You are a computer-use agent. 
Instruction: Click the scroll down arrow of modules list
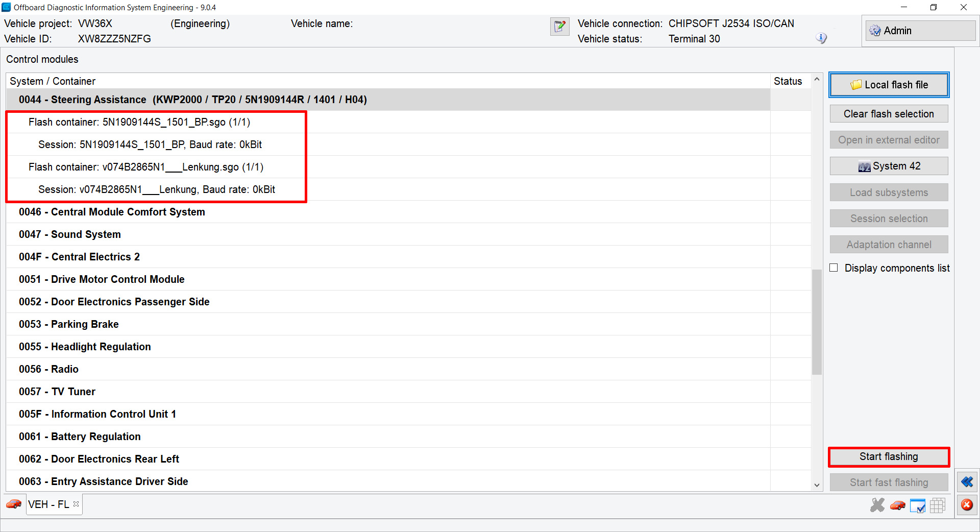[x=817, y=485]
